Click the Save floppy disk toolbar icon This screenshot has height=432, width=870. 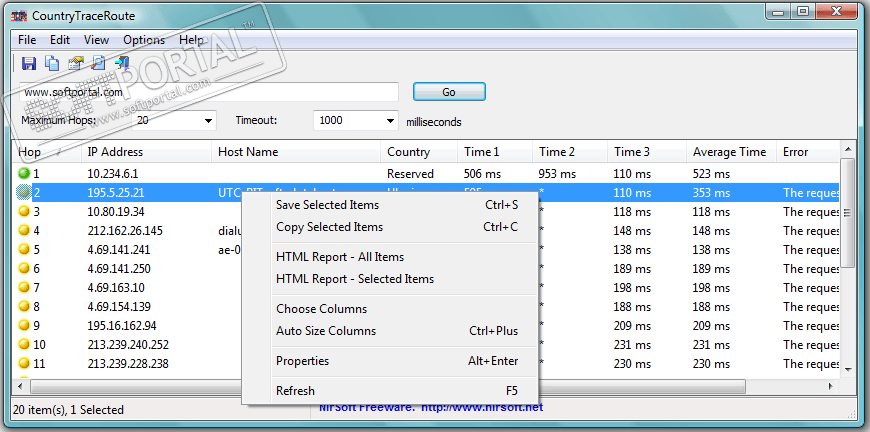pyautogui.click(x=29, y=63)
